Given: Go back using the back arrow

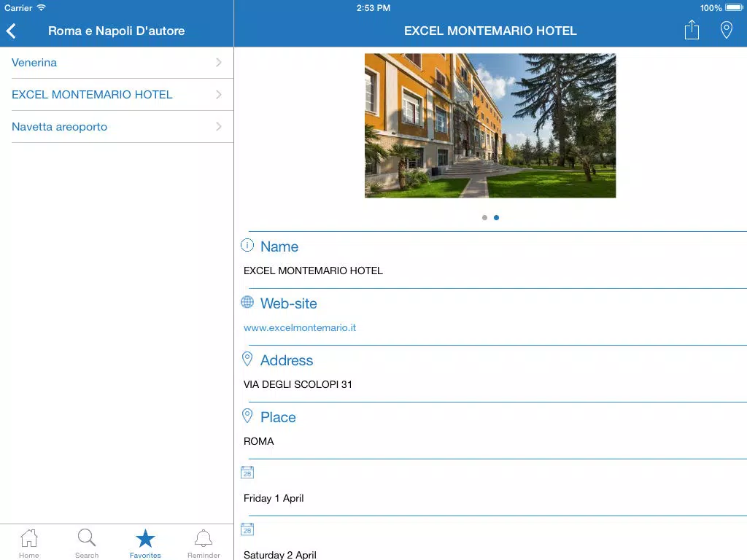Looking at the screenshot, I should pyautogui.click(x=12, y=31).
